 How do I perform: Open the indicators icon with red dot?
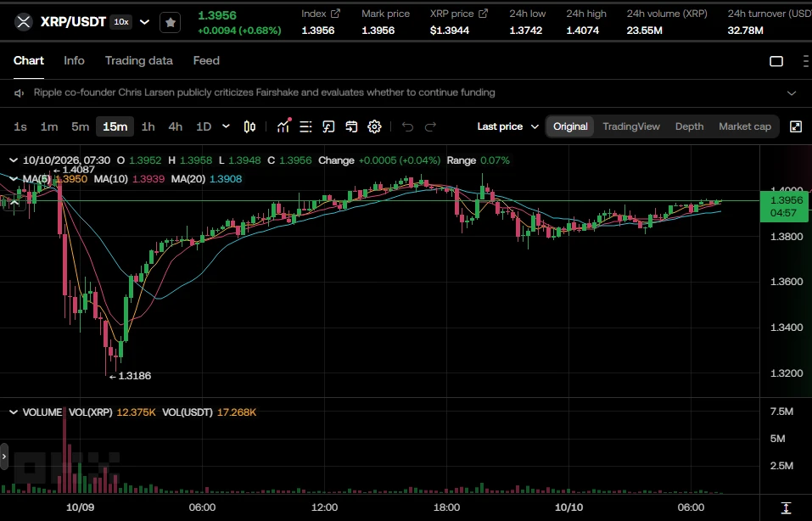[283, 126]
